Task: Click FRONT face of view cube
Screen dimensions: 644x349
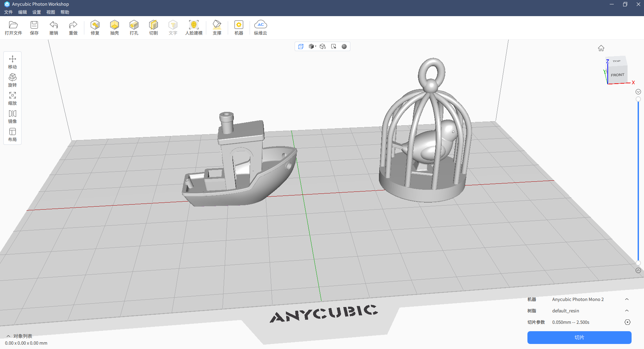Action: tap(617, 75)
